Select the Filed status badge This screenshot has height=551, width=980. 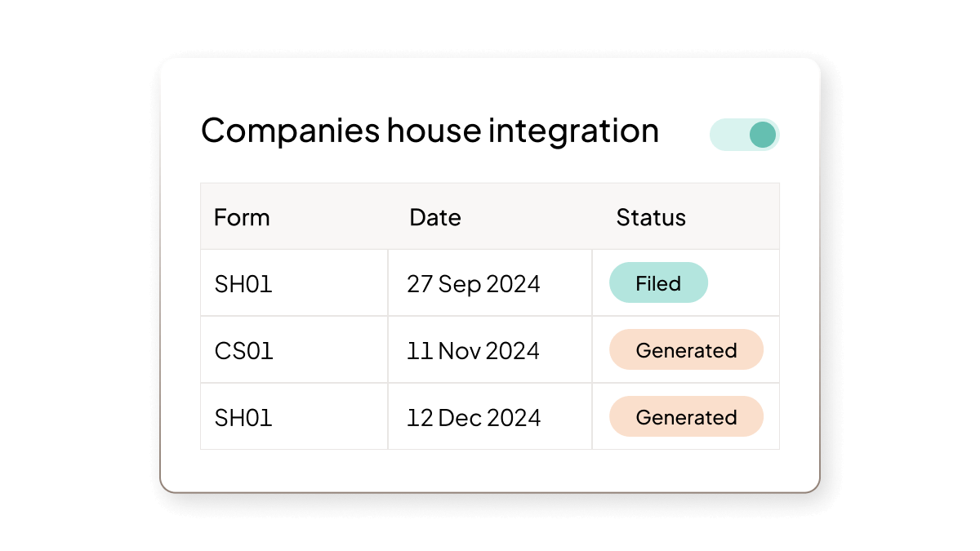(658, 282)
